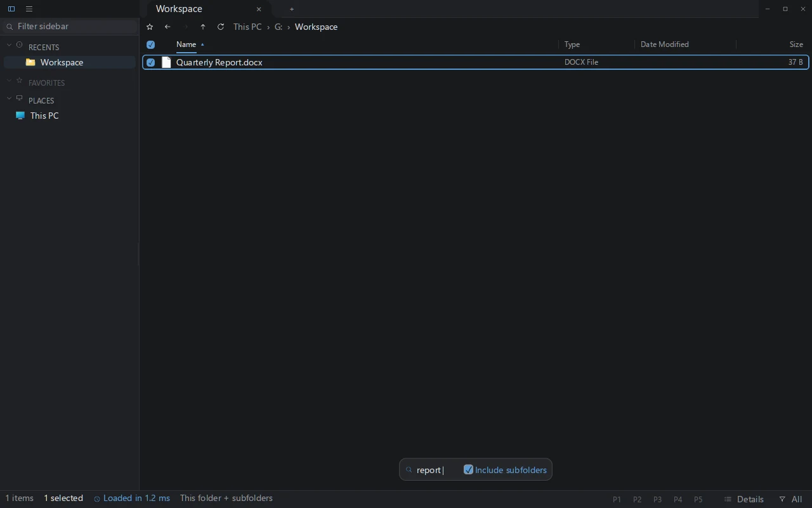Viewport: 812px width, 508px height.
Task: Click PLACES computer icon in sidebar
Action: 19,98
